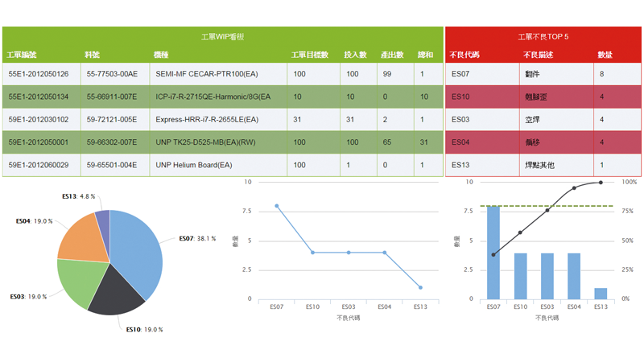Viewport: 644px width, 362px height.
Task: Select work order 59E1-2012050001 cell
Action: point(42,142)
